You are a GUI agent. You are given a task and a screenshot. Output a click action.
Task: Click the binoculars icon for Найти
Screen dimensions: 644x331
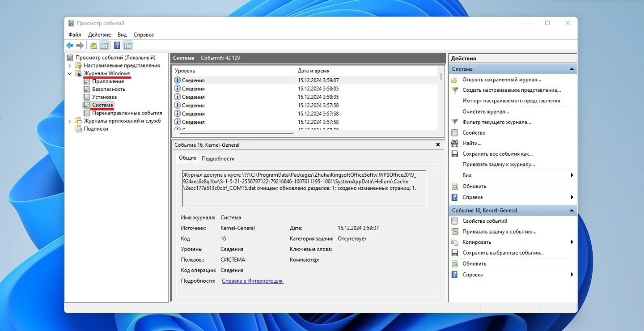[455, 143]
